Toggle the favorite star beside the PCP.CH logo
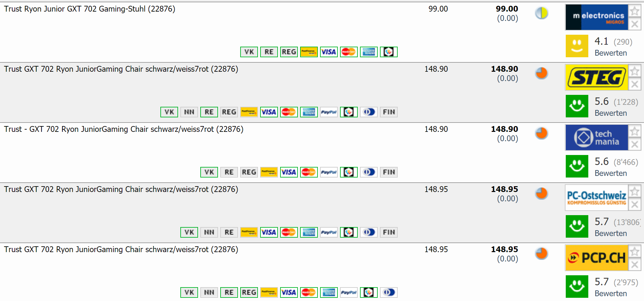This screenshot has height=301, width=644. pos(635,252)
